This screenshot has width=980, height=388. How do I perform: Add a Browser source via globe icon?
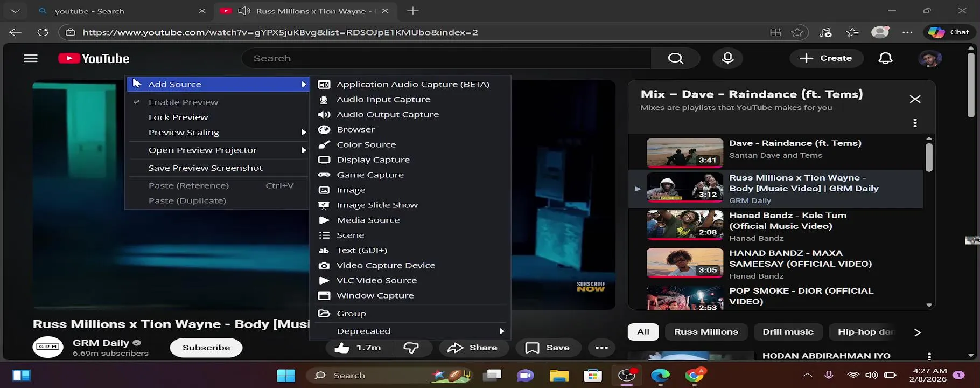click(324, 130)
